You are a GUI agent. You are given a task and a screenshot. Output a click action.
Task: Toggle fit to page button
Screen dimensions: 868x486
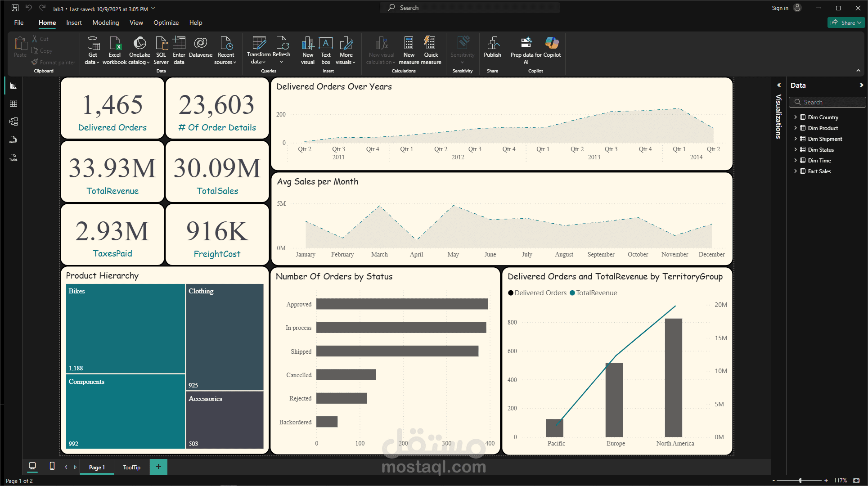(856, 481)
